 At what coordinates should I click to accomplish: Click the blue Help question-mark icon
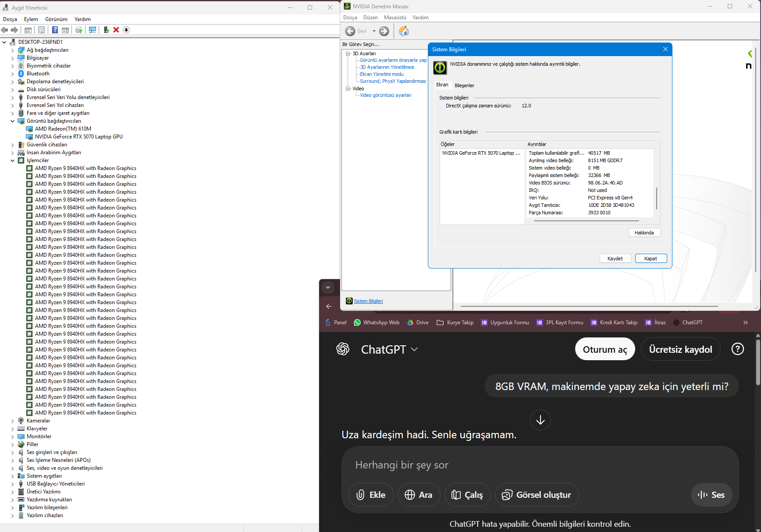(55, 30)
